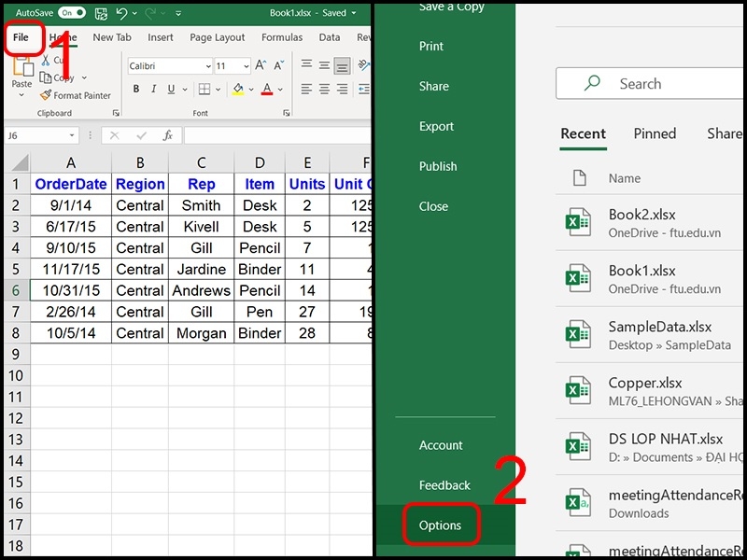Toggle Bold formatting

pyautogui.click(x=136, y=89)
